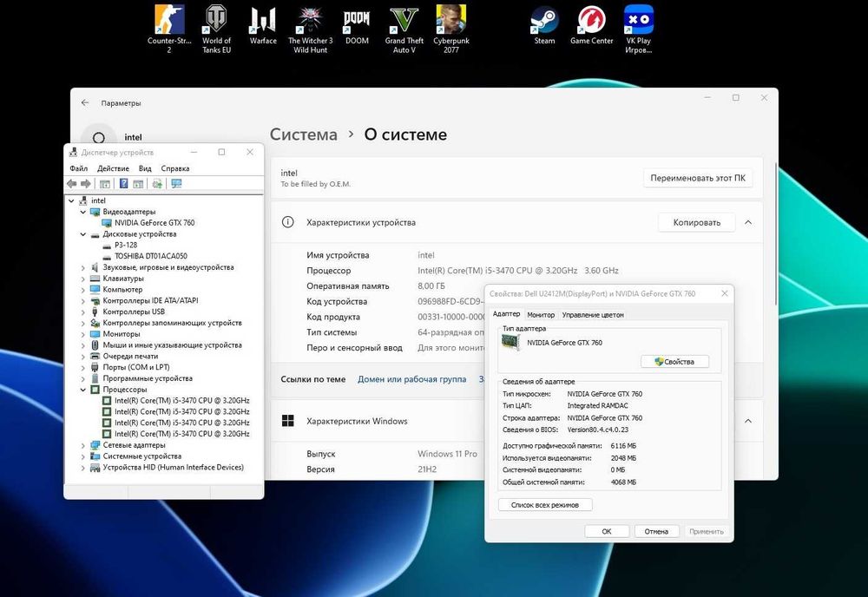Click the Копировать button
The image size is (868, 597).
(696, 222)
